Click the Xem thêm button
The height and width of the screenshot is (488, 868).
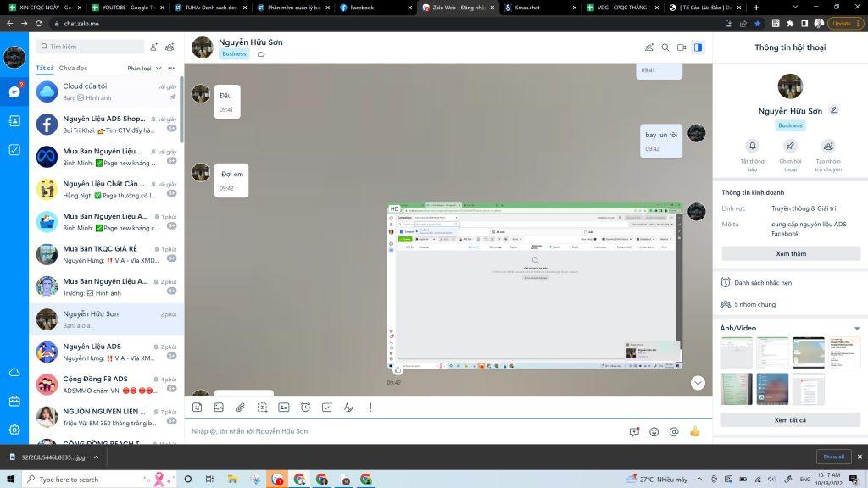(x=790, y=253)
